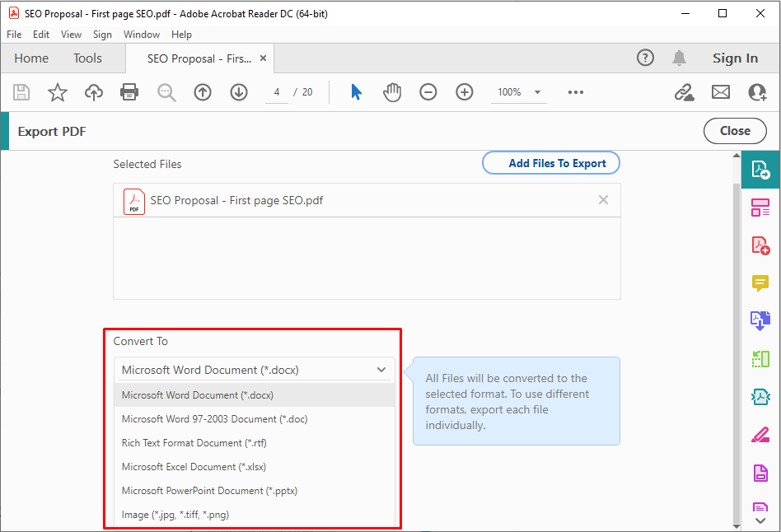Click the Add Files To Export button
This screenshot has height=532, width=781.
click(x=550, y=162)
